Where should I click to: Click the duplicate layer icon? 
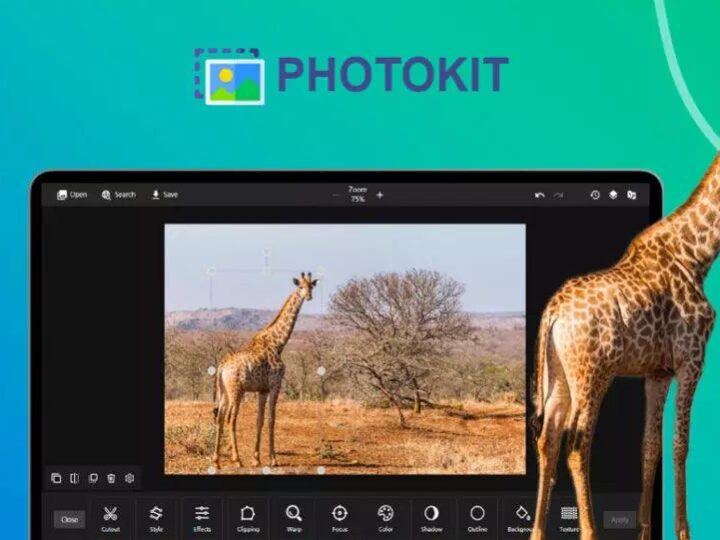[x=93, y=478]
